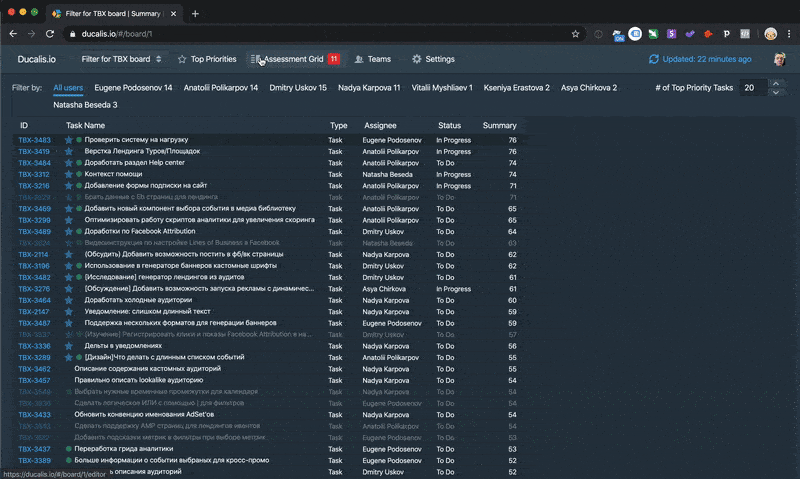The image size is (800, 479).
Task: Toggle the star on task TBX-3483
Action: point(69,140)
